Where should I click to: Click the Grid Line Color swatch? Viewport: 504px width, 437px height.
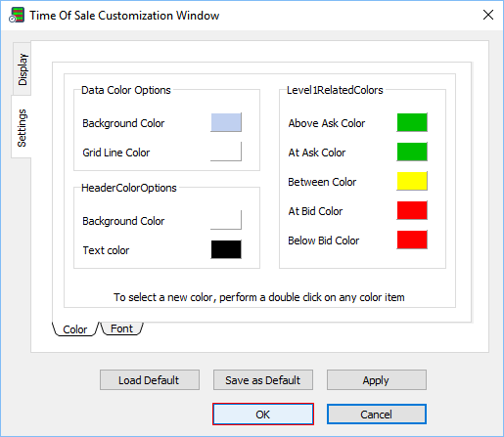click(226, 152)
